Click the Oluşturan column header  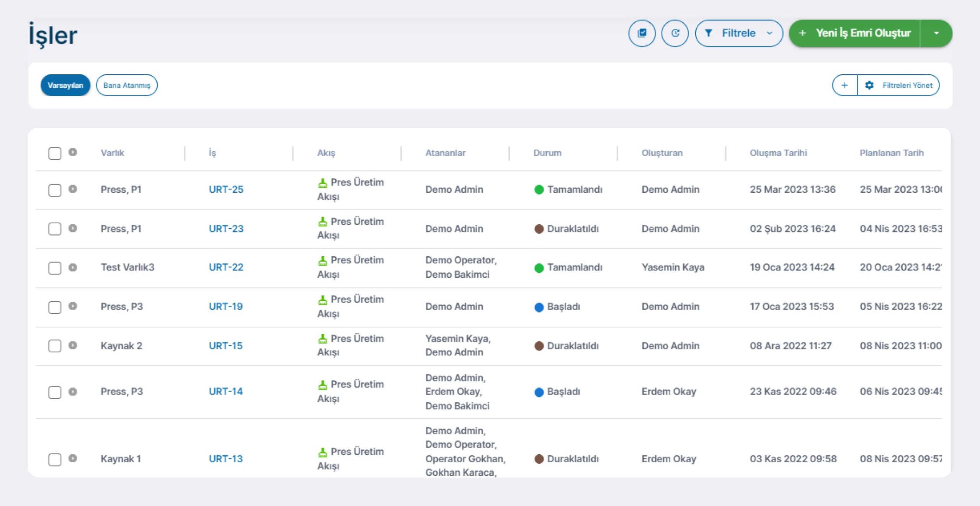click(662, 153)
